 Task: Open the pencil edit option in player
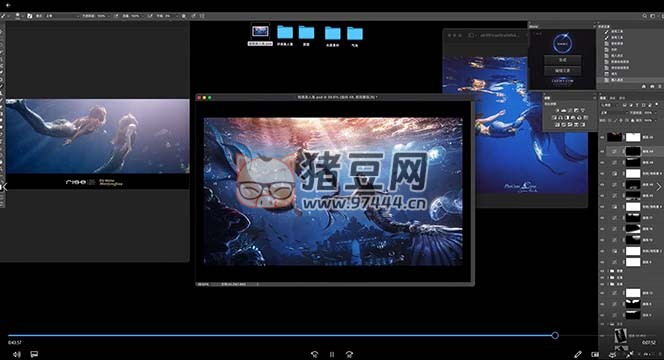(578, 354)
